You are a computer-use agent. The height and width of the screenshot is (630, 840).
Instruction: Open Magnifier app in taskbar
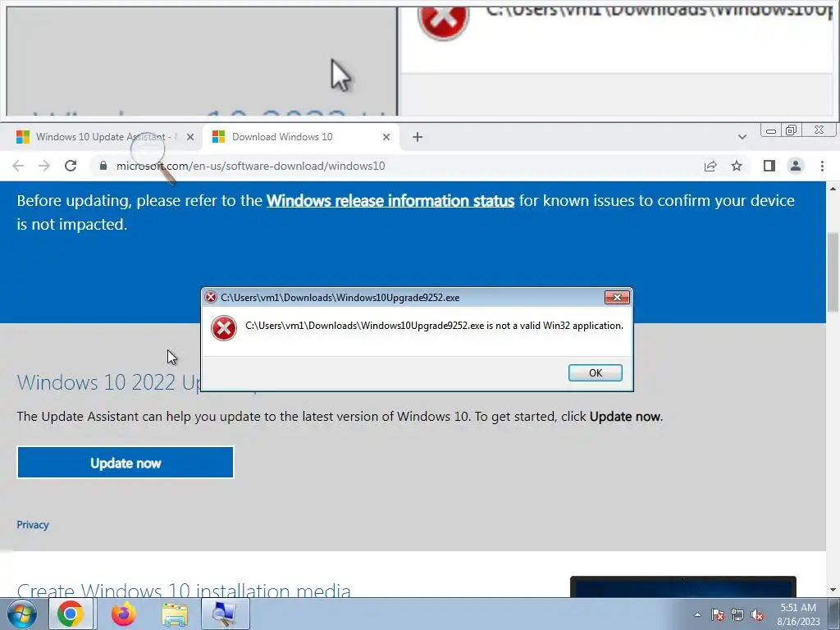[225, 614]
